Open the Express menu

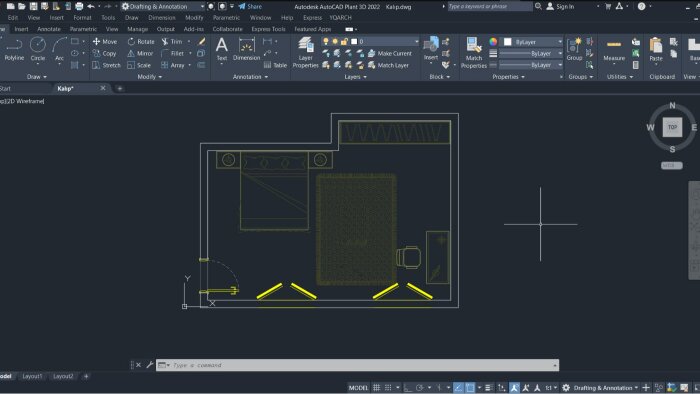tap(312, 17)
